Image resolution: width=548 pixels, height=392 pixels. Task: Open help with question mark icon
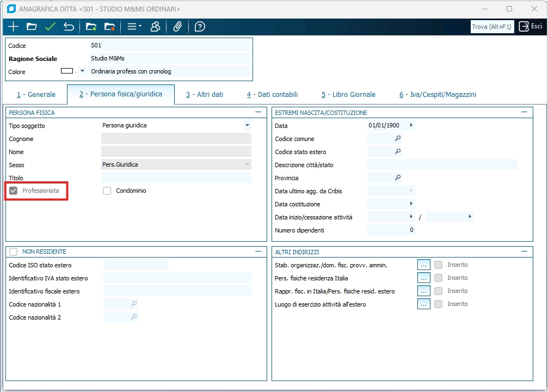point(200,27)
